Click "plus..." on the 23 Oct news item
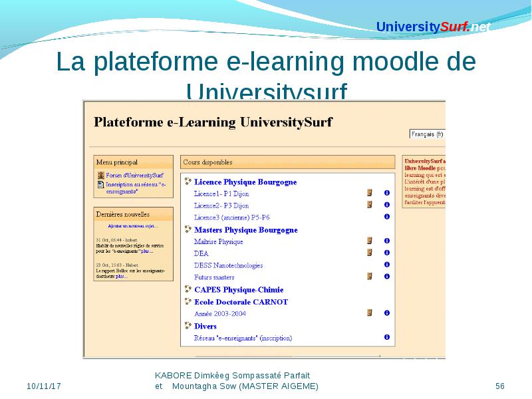The image size is (532, 399). coord(122,277)
